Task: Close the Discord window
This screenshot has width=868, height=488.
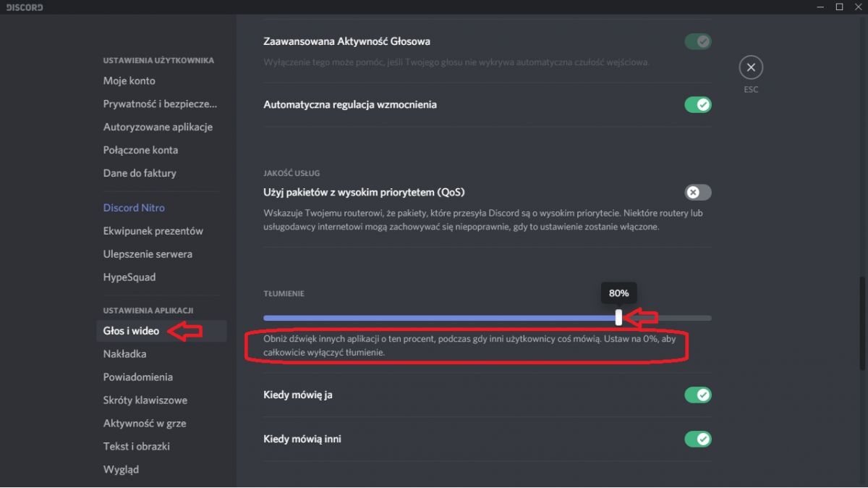Action: (x=858, y=7)
